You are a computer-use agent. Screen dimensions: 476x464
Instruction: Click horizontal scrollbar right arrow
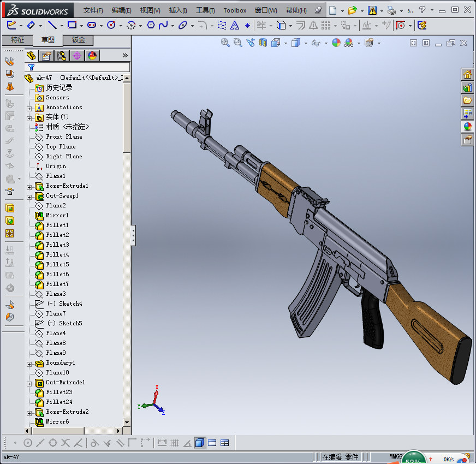point(118,431)
